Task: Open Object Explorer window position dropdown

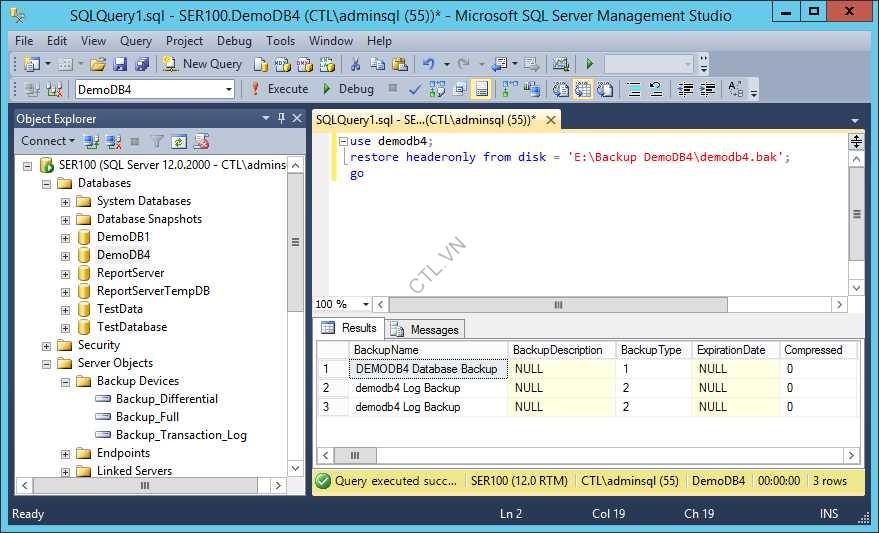Action: point(266,118)
